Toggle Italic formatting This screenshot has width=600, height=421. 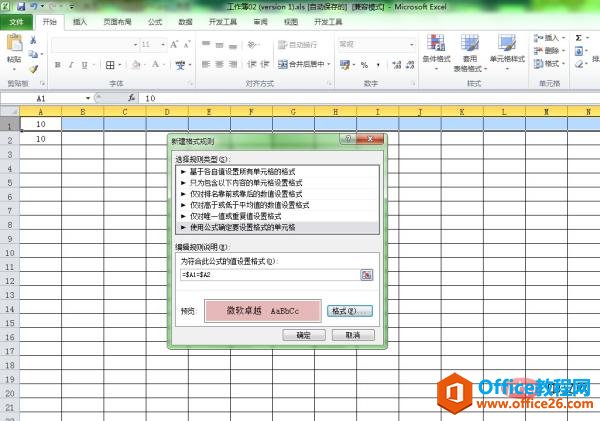tap(71, 65)
